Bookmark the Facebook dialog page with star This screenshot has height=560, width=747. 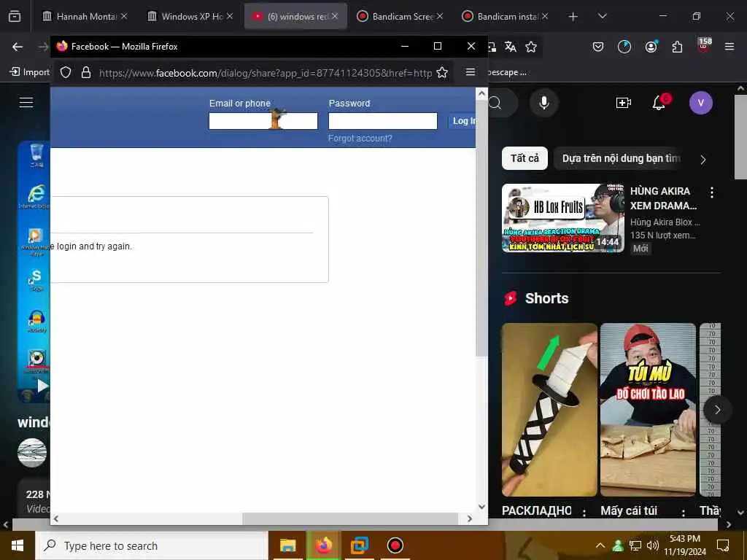[442, 72]
